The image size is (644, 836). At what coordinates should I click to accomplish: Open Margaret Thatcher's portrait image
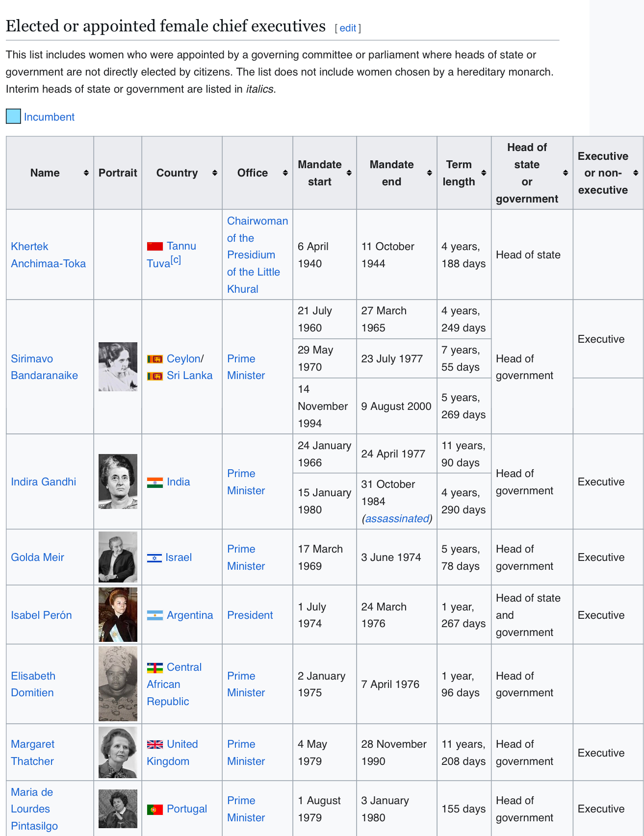click(x=118, y=752)
